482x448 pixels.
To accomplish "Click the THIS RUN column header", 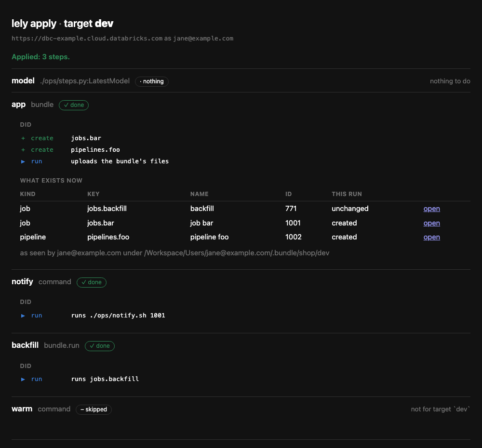I will (347, 194).
